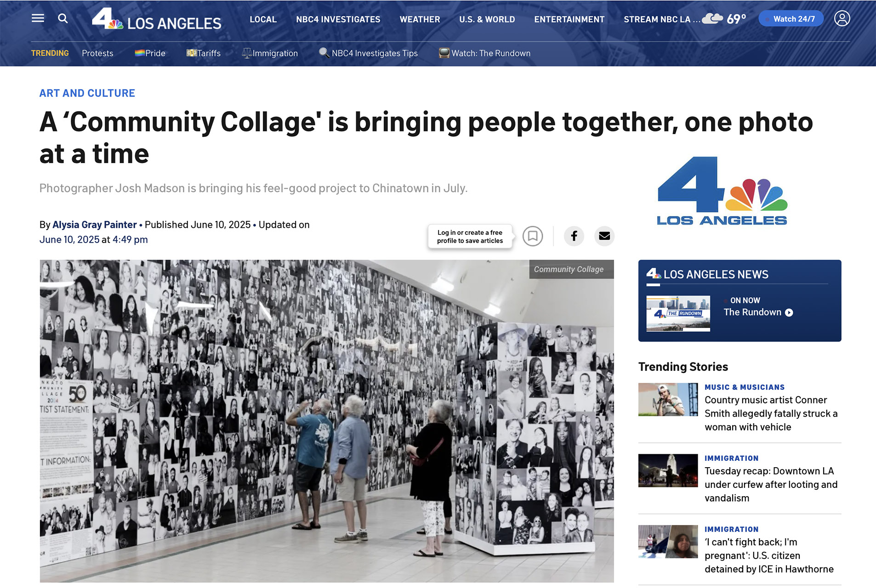Open the Conner Smith story thumbnail

668,400
